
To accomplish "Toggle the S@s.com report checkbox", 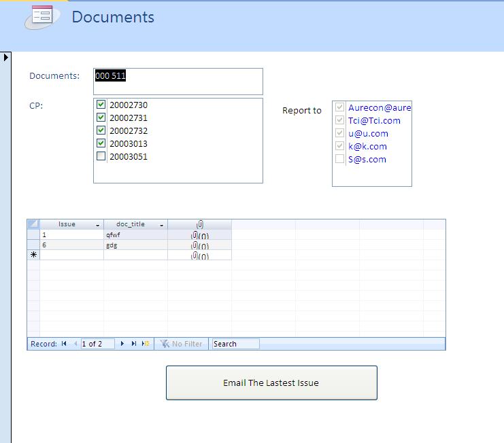I will point(339,159).
